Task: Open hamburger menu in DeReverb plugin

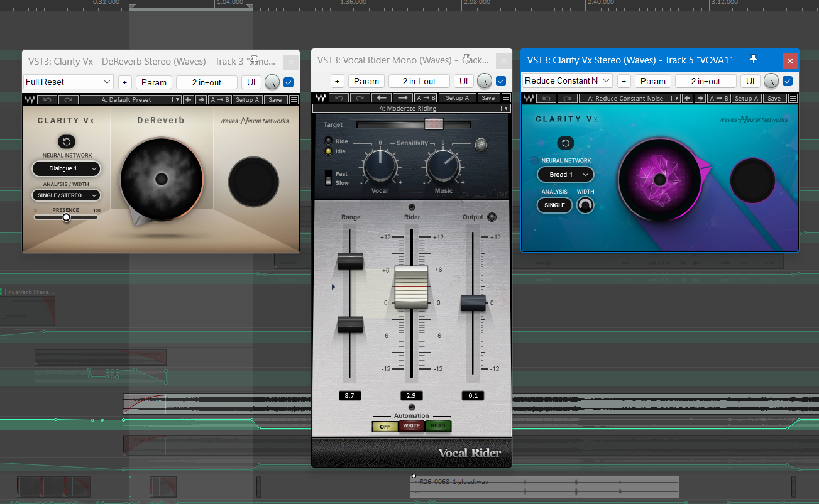Action: coord(294,99)
